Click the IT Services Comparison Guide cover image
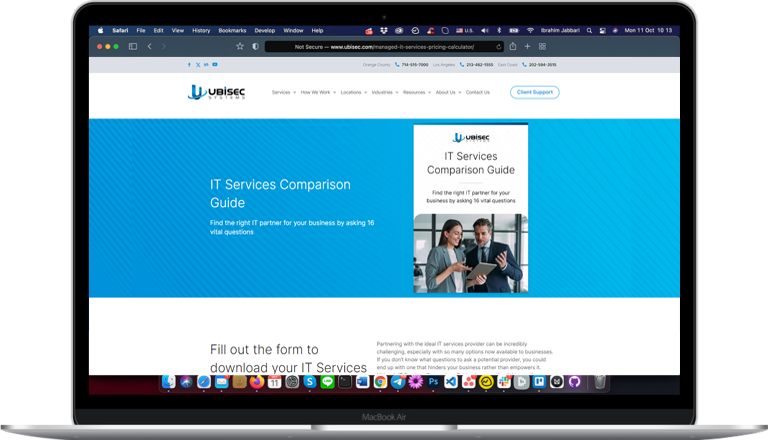768x440 pixels. 471,208
